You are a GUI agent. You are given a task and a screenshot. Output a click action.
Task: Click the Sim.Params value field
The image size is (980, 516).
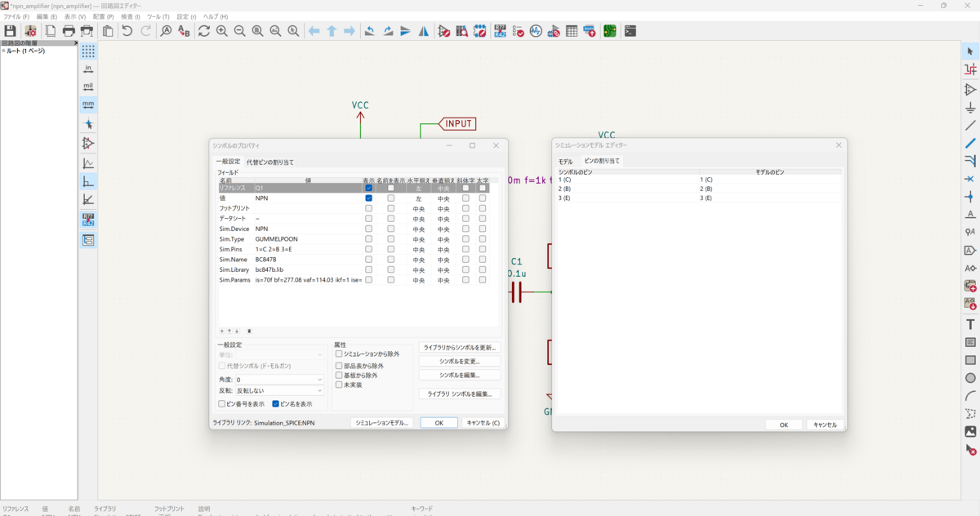(308, 279)
